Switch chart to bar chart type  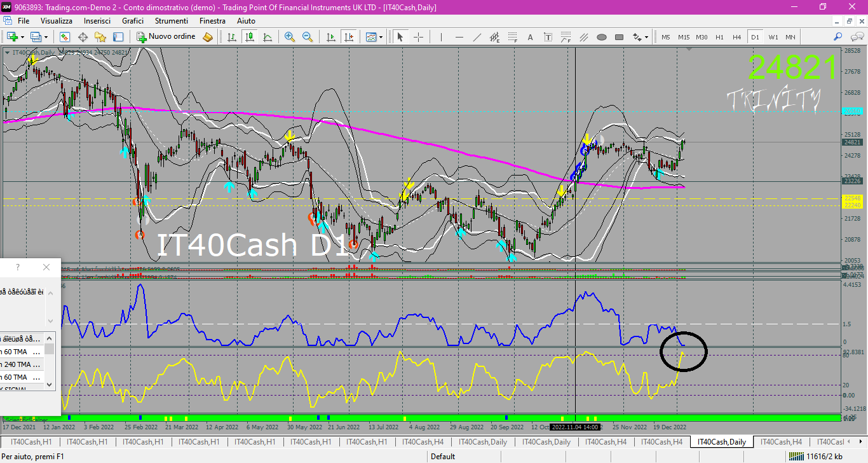(x=232, y=37)
